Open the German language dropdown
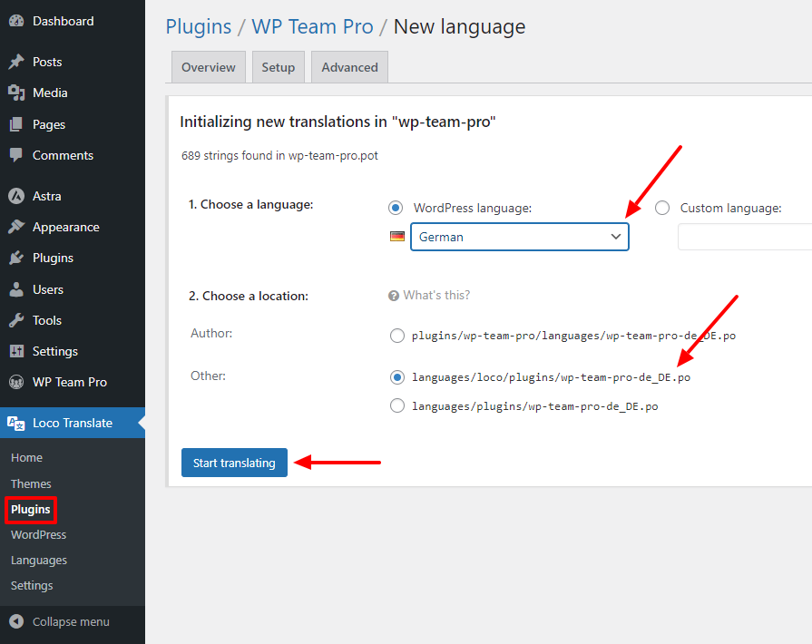This screenshot has width=812, height=644. point(520,237)
